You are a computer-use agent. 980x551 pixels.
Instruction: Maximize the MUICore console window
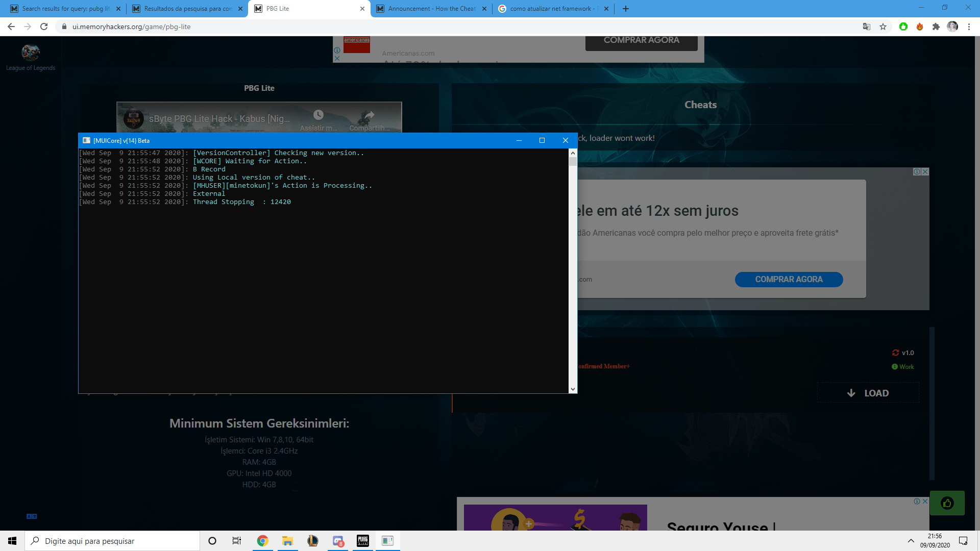542,140
